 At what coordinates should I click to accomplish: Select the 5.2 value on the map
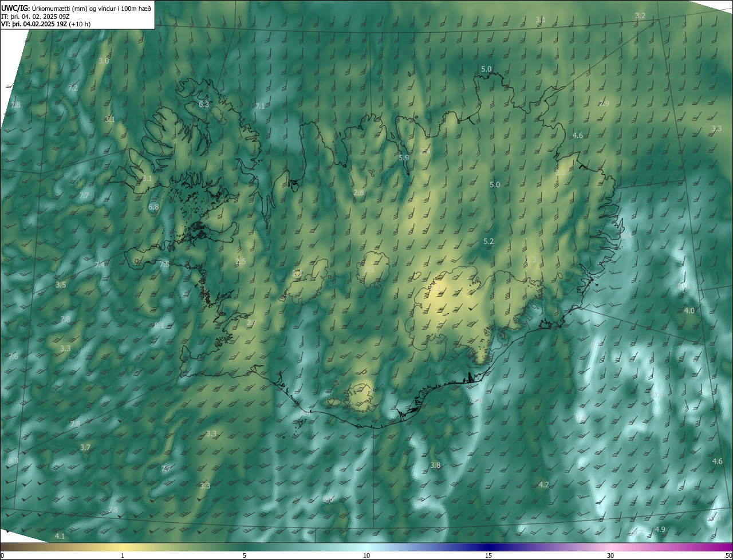(488, 242)
